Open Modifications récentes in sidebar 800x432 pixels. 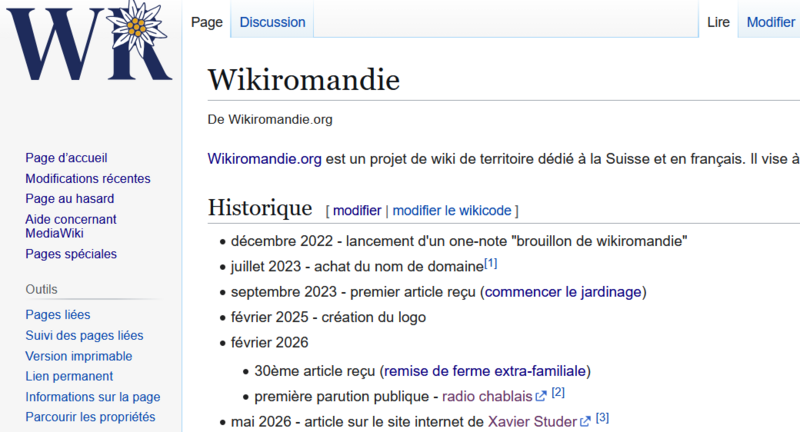click(88, 179)
